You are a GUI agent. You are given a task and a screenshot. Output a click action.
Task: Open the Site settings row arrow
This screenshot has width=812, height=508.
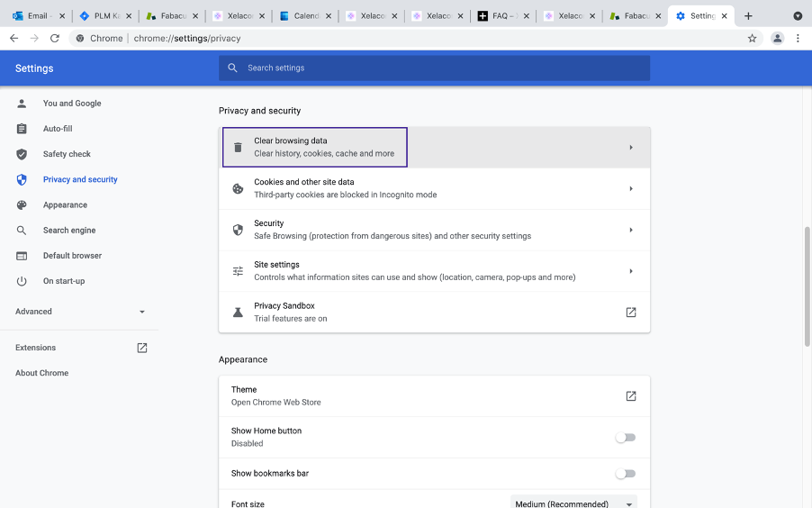point(630,271)
